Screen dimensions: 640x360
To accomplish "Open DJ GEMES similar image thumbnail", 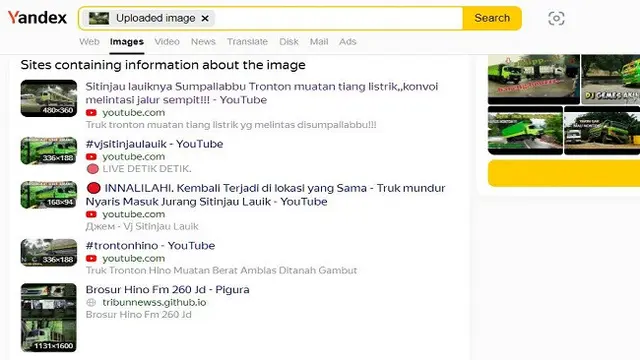I will tap(611, 79).
